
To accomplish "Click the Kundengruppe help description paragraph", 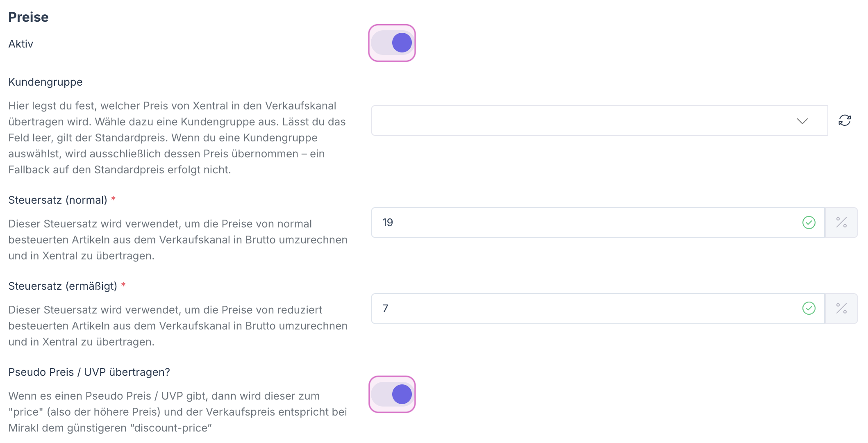I will (x=176, y=138).
